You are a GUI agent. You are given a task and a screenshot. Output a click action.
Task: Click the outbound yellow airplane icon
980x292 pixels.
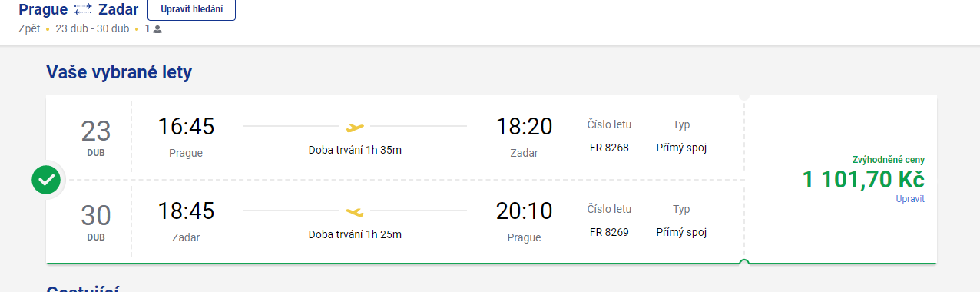tap(355, 127)
